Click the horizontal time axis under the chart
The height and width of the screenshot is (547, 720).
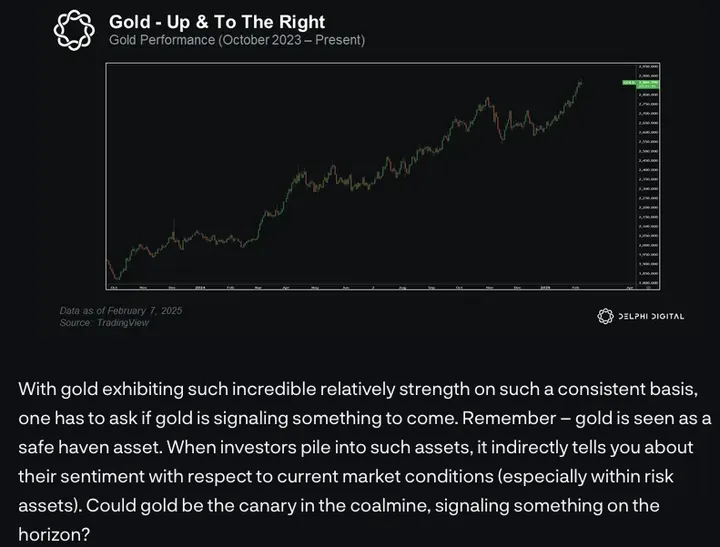[x=370, y=286]
